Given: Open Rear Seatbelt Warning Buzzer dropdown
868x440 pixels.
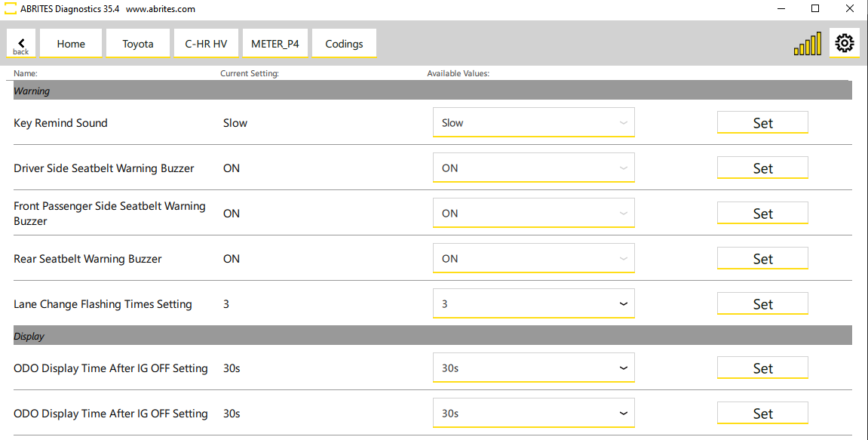Looking at the screenshot, I should (533, 259).
